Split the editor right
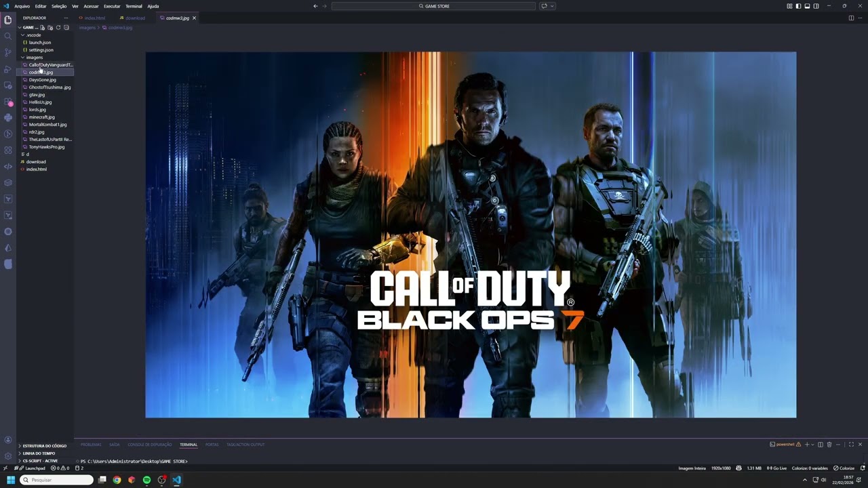 [851, 18]
